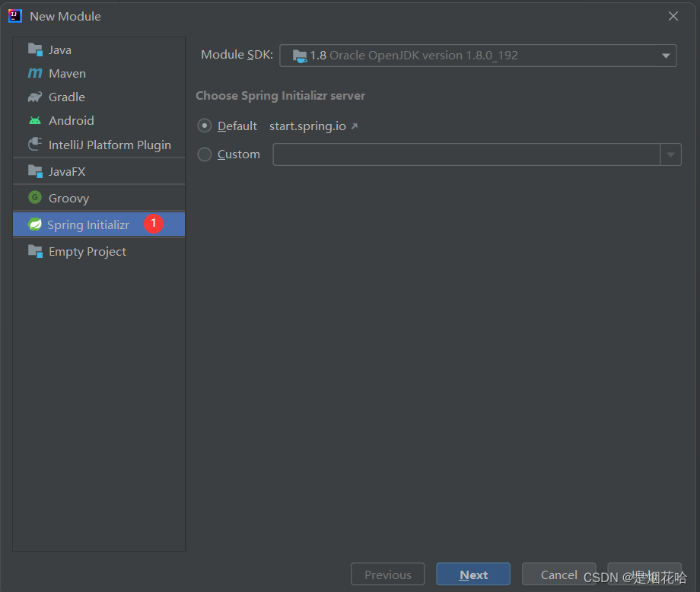
Task: Click the Maven m icon
Action: point(35,73)
